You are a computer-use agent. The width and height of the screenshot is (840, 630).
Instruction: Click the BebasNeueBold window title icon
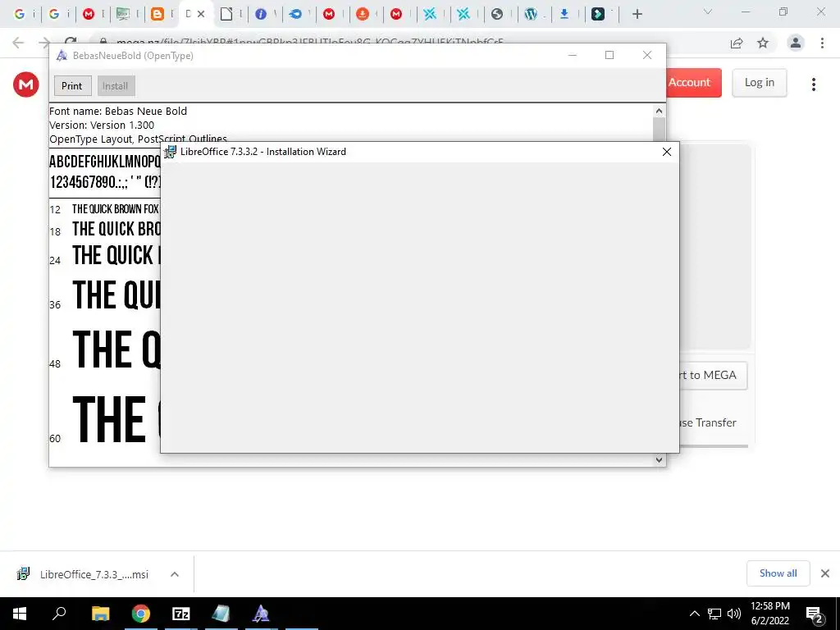[62, 55]
